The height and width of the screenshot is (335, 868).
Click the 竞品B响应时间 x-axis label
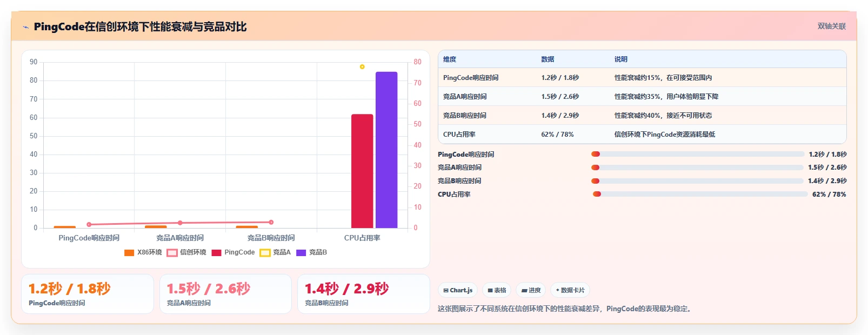tap(271, 238)
